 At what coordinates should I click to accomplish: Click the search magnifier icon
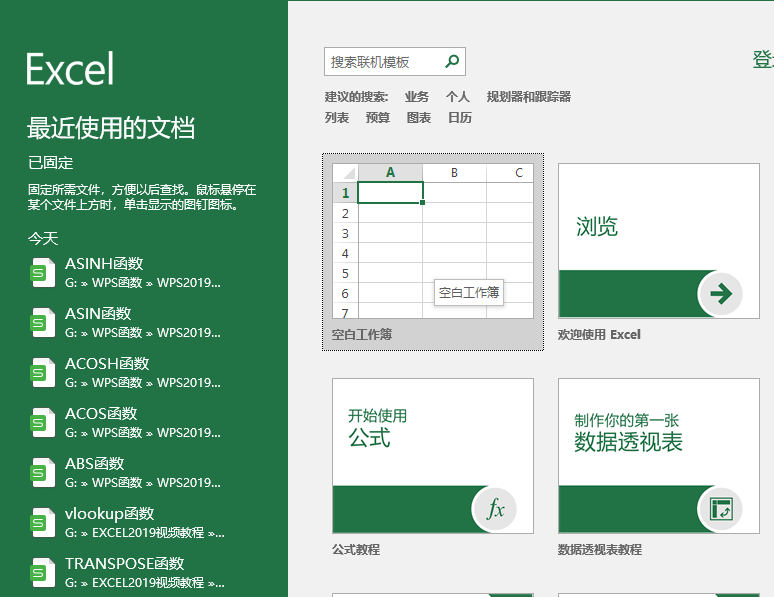(x=452, y=62)
